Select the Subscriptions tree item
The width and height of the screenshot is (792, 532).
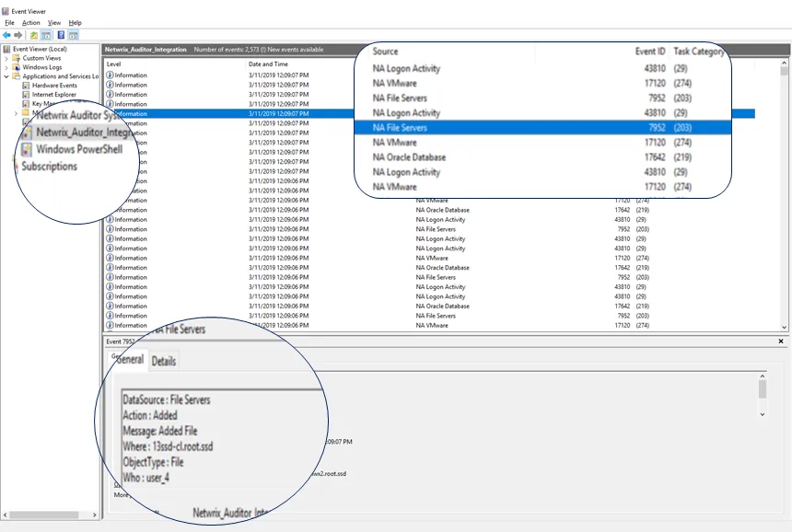click(49, 166)
